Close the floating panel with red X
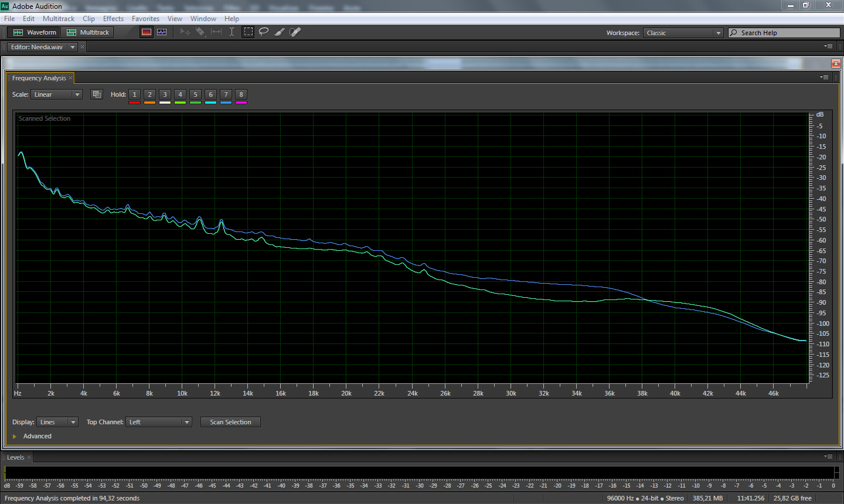Screen dimensions: 844x504 pos(836,63)
